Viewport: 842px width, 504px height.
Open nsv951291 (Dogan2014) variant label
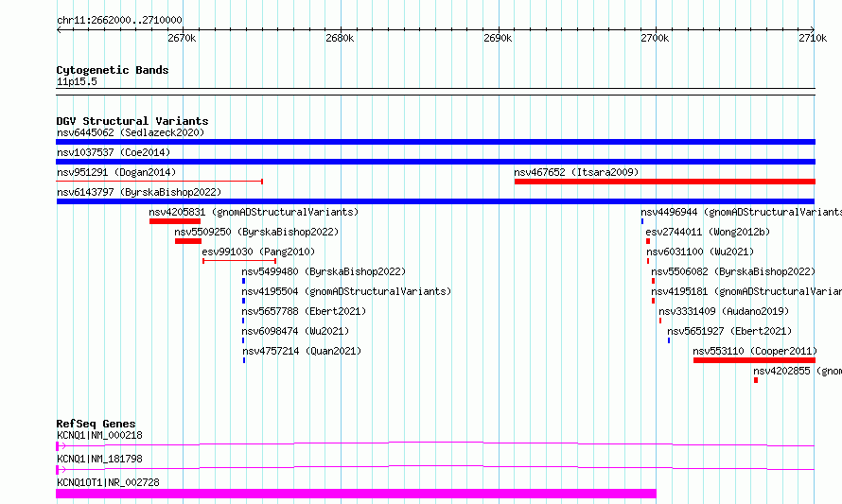click(x=116, y=172)
